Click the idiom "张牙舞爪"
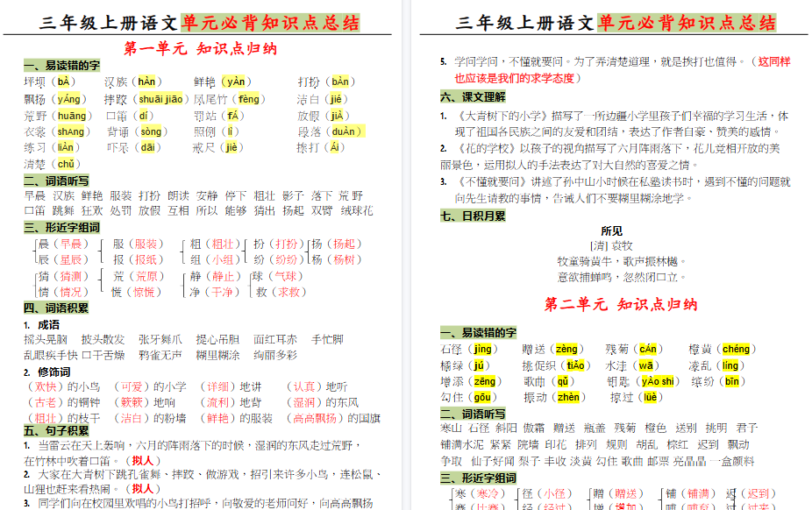Viewport: 812px width, 510px height. point(160,339)
